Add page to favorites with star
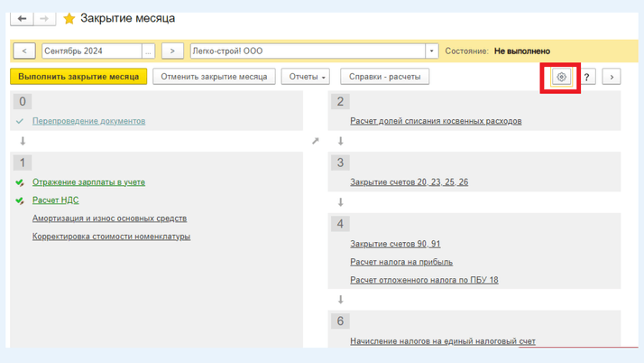The image size is (644, 363). [69, 19]
